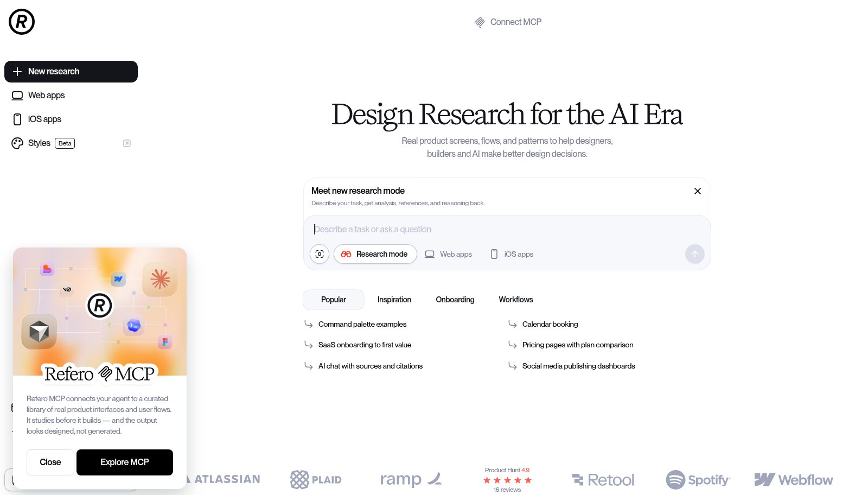Click the plus icon in New research
This screenshot has width=868, height=495.
click(x=17, y=72)
